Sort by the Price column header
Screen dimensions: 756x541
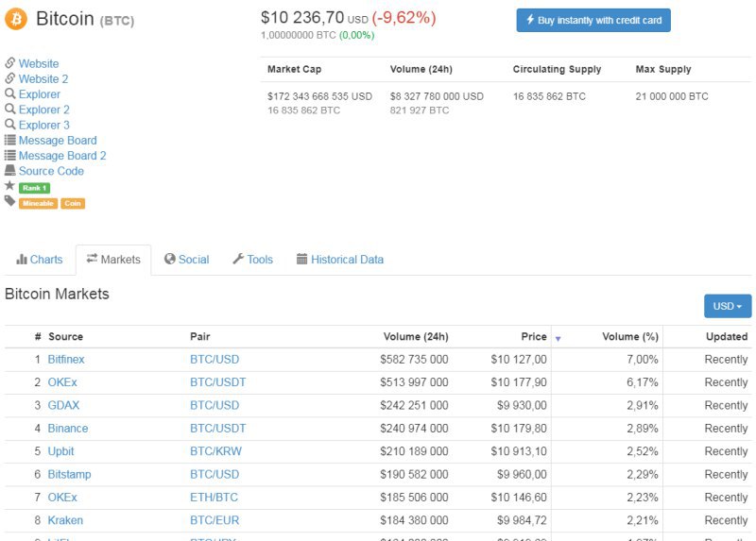tap(534, 337)
